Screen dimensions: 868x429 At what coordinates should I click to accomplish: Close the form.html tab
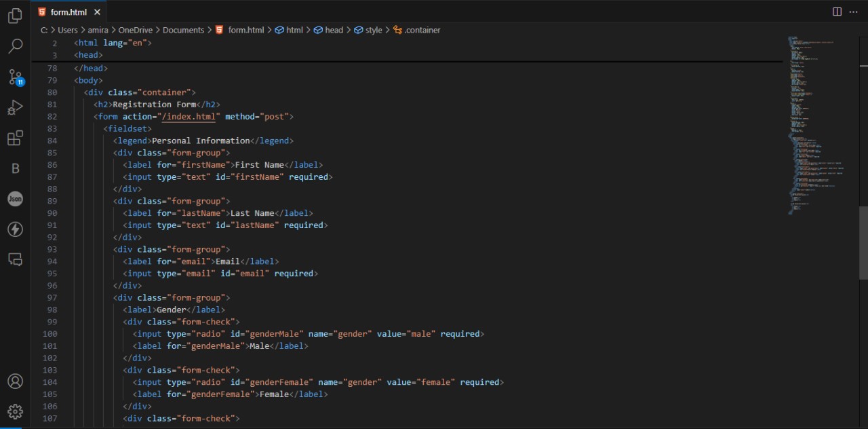tap(97, 12)
